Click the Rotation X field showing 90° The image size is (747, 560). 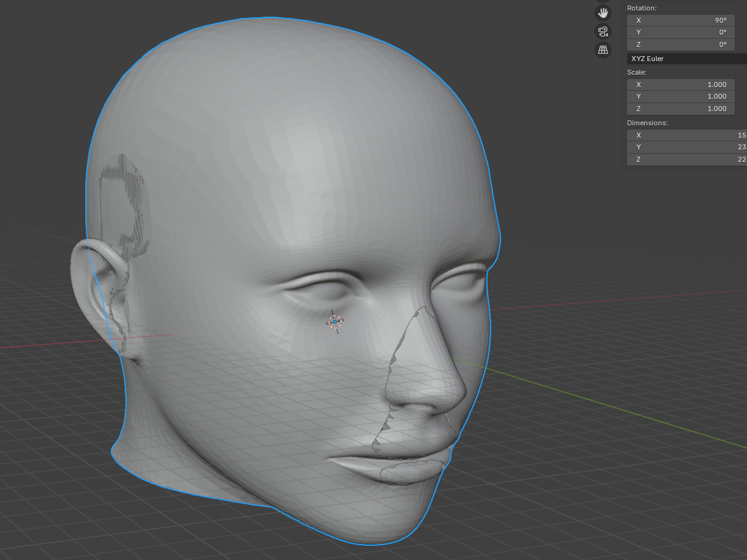pyautogui.click(x=681, y=20)
